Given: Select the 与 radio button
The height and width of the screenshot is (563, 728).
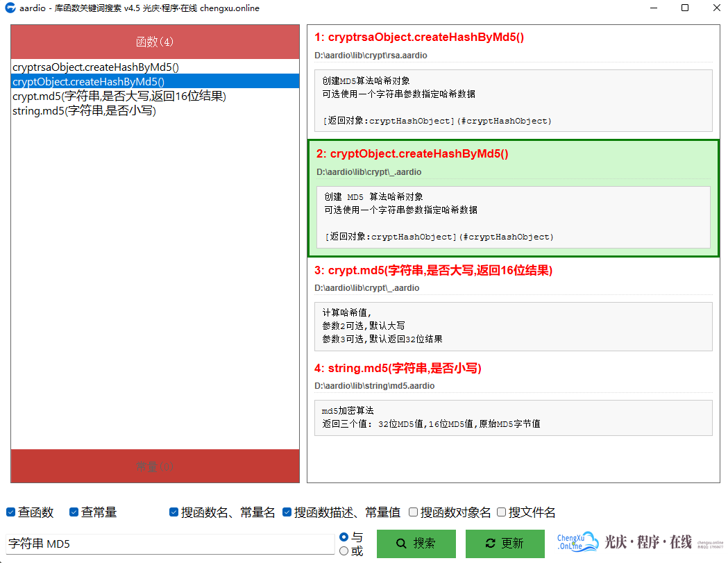Looking at the screenshot, I should click(344, 537).
